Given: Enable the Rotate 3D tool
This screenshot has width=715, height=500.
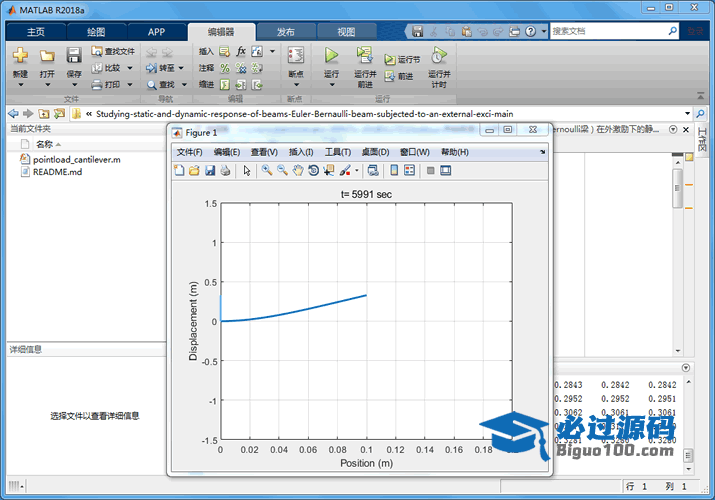Looking at the screenshot, I should point(313,170).
